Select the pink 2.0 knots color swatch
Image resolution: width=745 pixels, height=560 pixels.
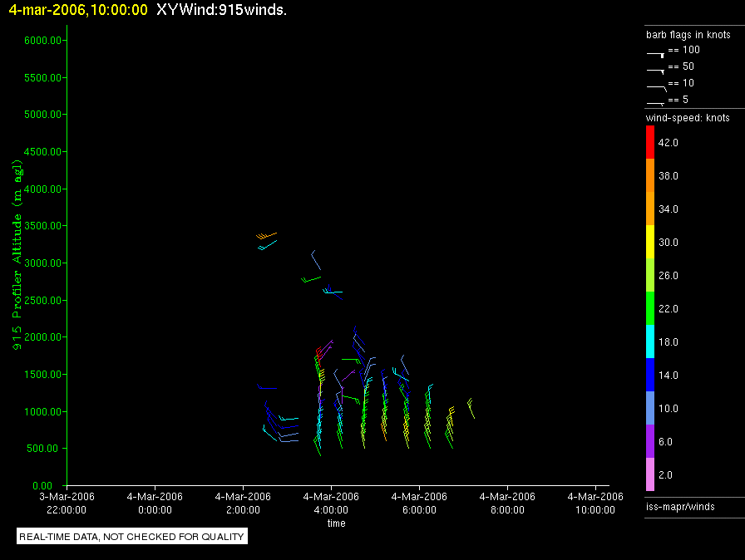click(650, 474)
